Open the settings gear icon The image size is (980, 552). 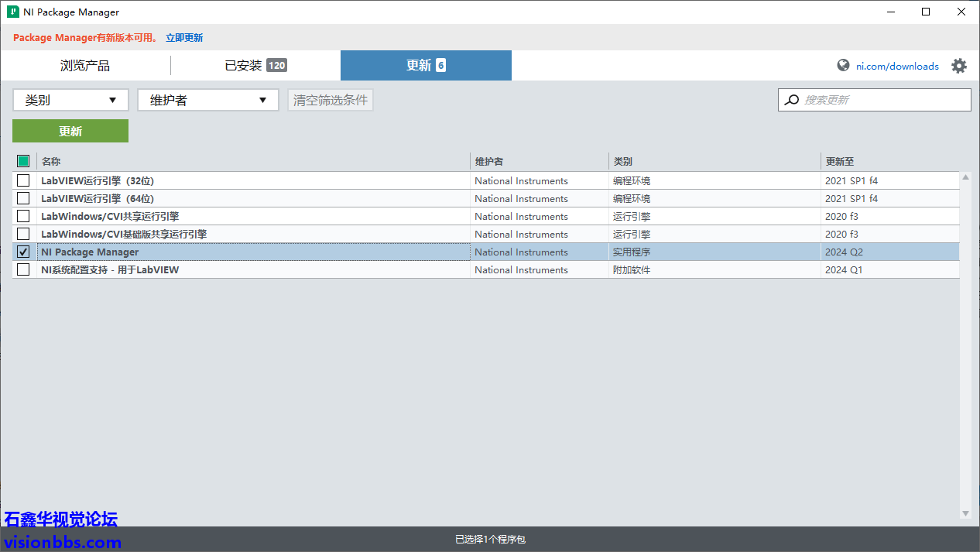[958, 66]
